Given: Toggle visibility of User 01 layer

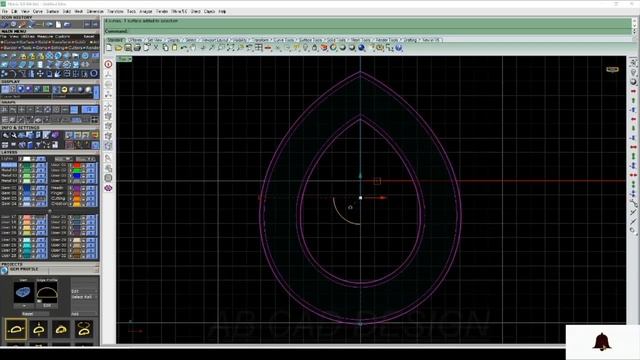Looking at the screenshot, I should point(91,165).
